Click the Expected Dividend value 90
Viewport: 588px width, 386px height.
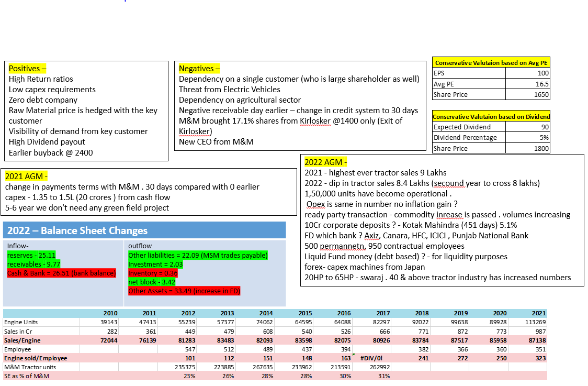(x=527, y=127)
